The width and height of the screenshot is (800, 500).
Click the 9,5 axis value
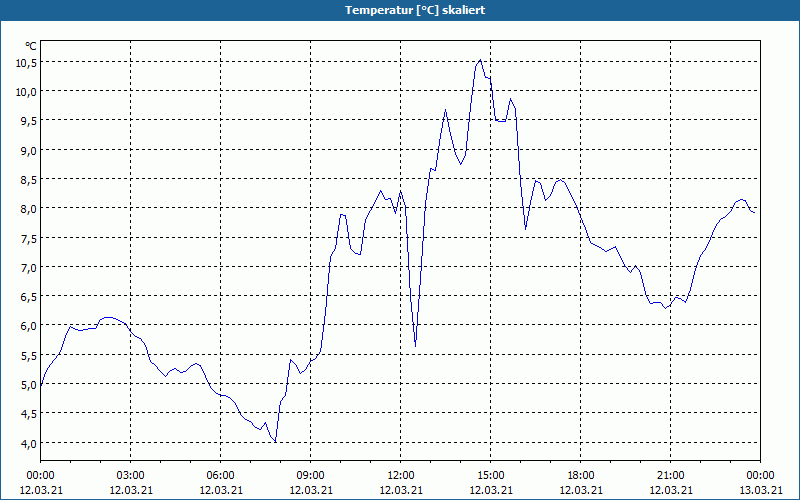pyautogui.click(x=28, y=121)
